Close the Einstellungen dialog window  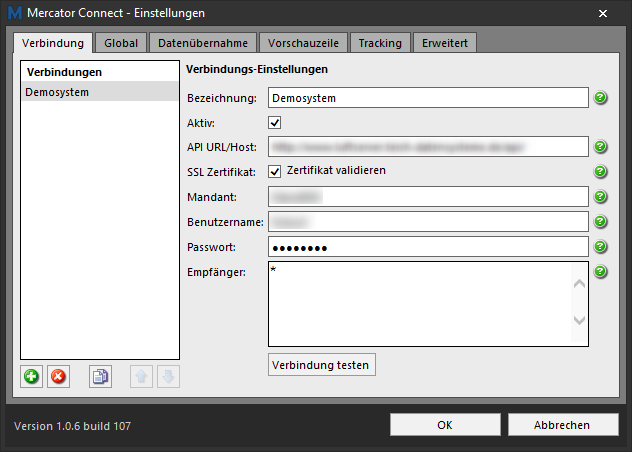click(x=603, y=13)
